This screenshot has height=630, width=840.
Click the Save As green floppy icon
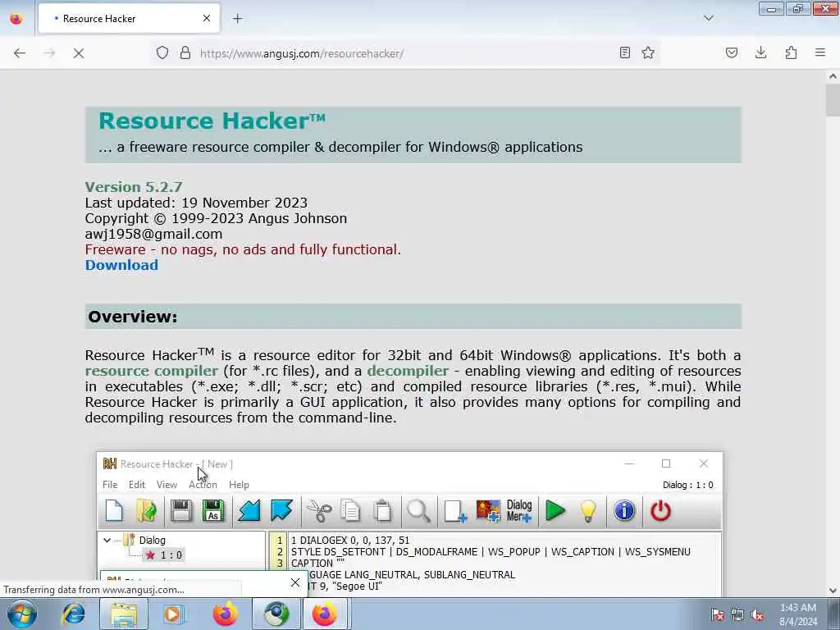(x=213, y=510)
